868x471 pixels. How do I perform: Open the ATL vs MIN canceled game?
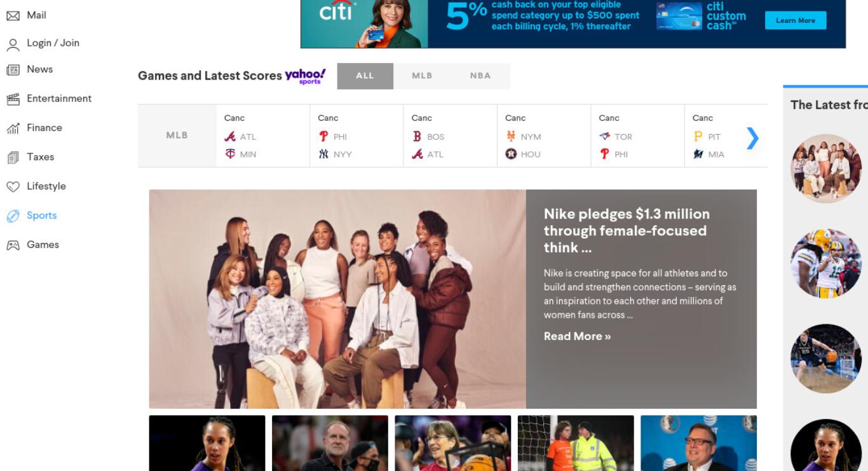(x=263, y=136)
